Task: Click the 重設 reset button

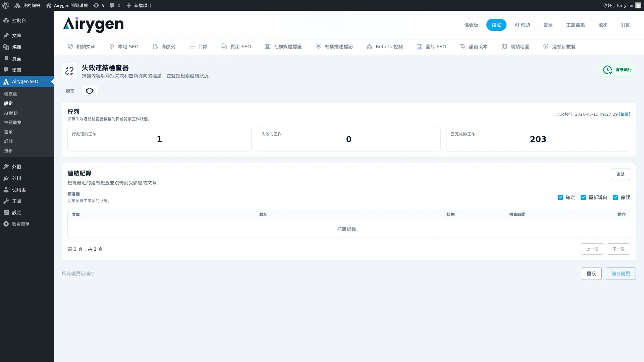Action: (x=591, y=274)
